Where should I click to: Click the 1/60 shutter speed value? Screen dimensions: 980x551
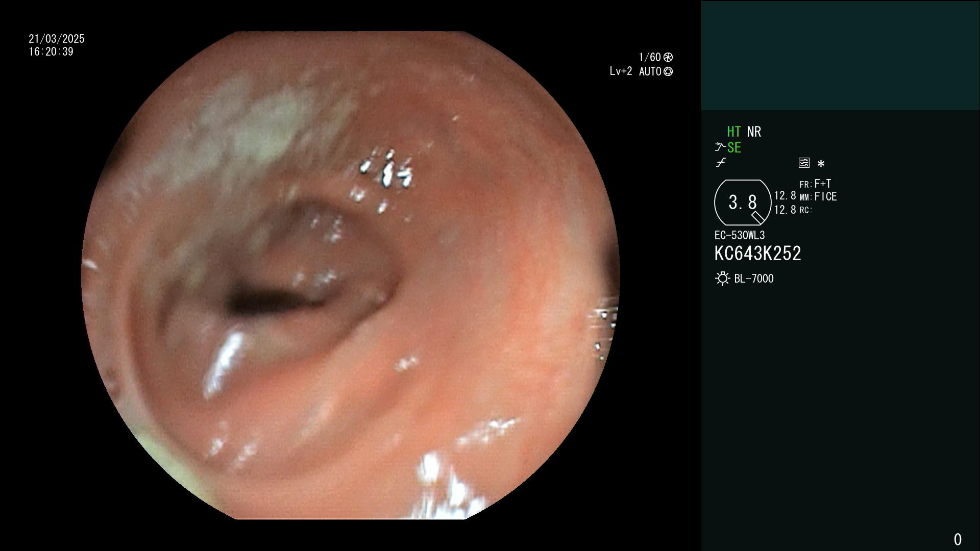650,57
